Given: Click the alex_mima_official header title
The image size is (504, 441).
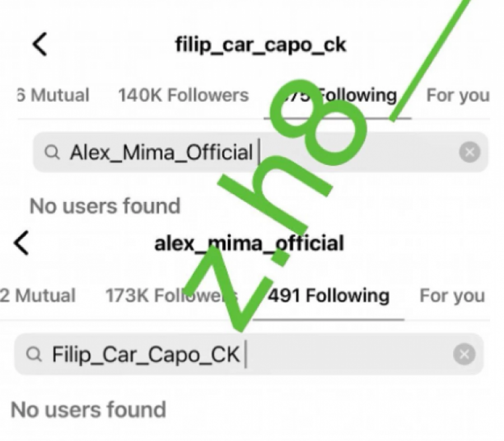Looking at the screenshot, I should click(249, 243).
